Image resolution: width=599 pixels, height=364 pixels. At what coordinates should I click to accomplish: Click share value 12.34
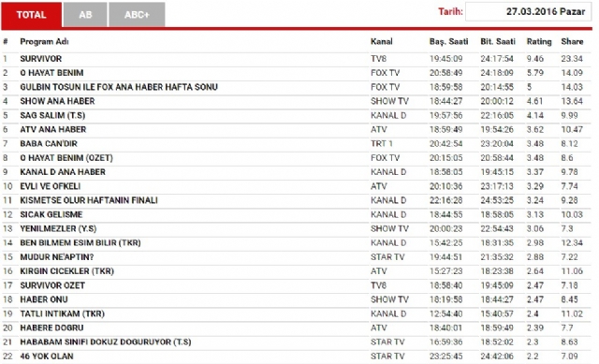572,242
